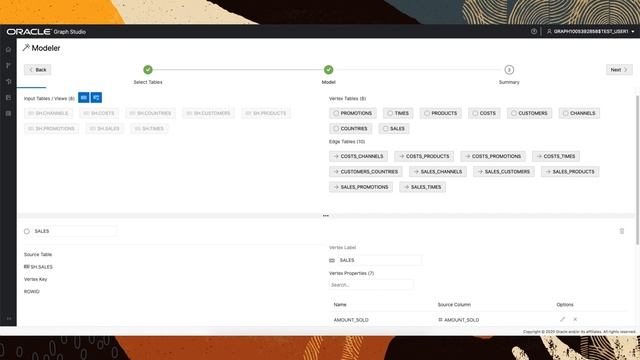Select SALES_PROMOTIONS edge table
Screen dimensions: 640x360
click(361, 187)
